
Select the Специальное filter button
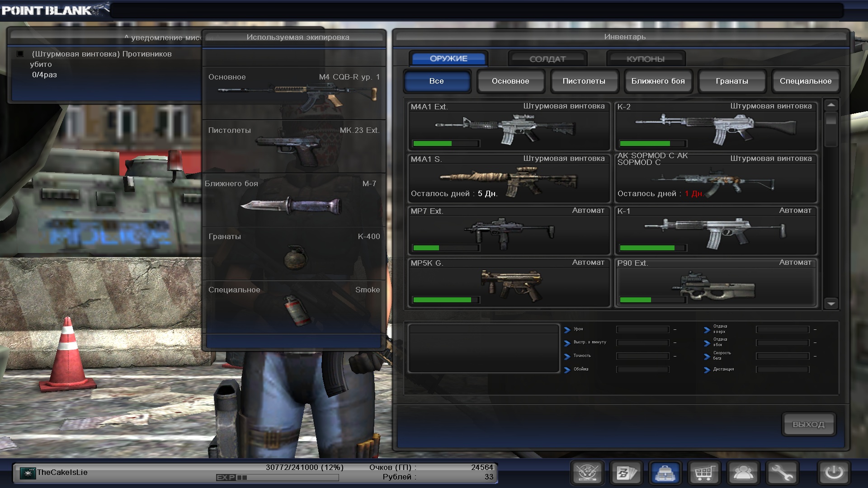click(x=805, y=81)
